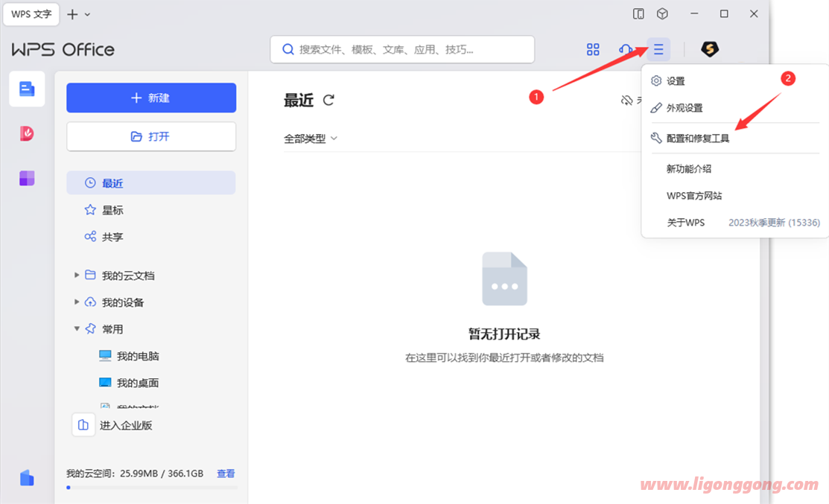
Task: Add a new tab with the plus button
Action: coord(72,14)
